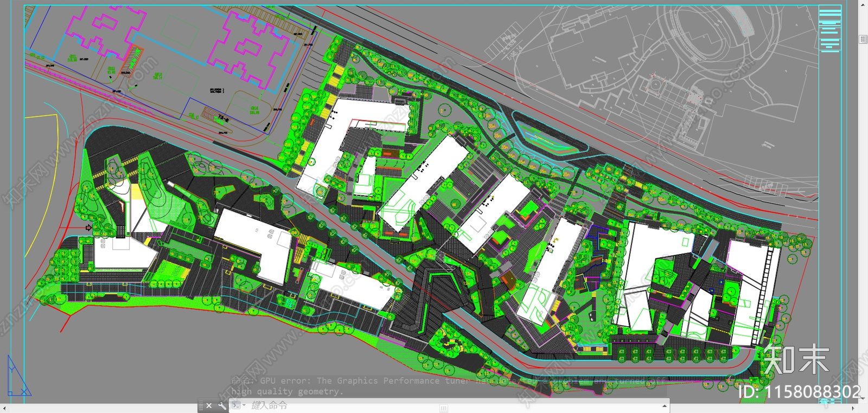Close the command line window
The image size is (868, 413).
click(209, 405)
